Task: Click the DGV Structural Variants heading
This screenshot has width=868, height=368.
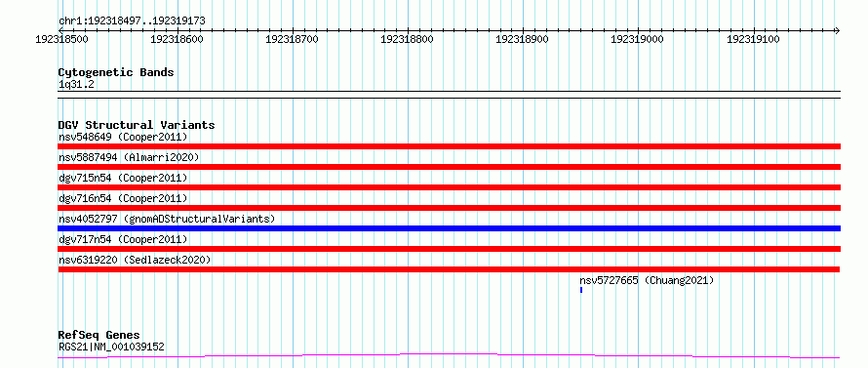Action: coord(137,125)
